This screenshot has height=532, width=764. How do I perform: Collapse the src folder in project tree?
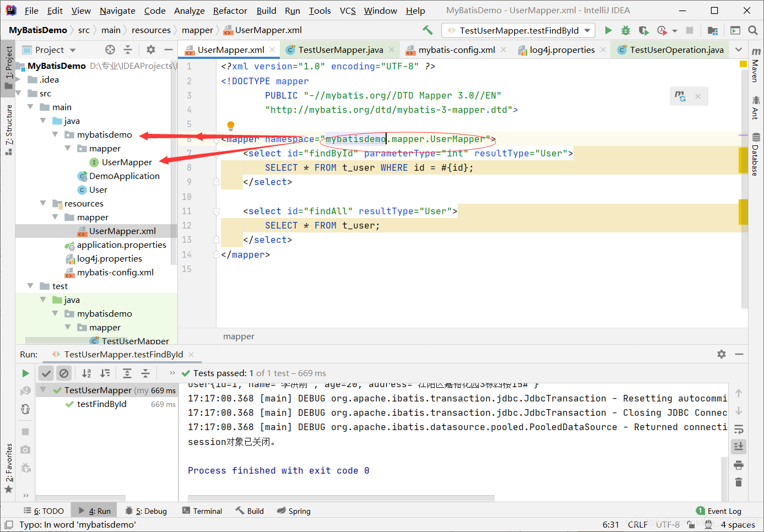[18, 93]
